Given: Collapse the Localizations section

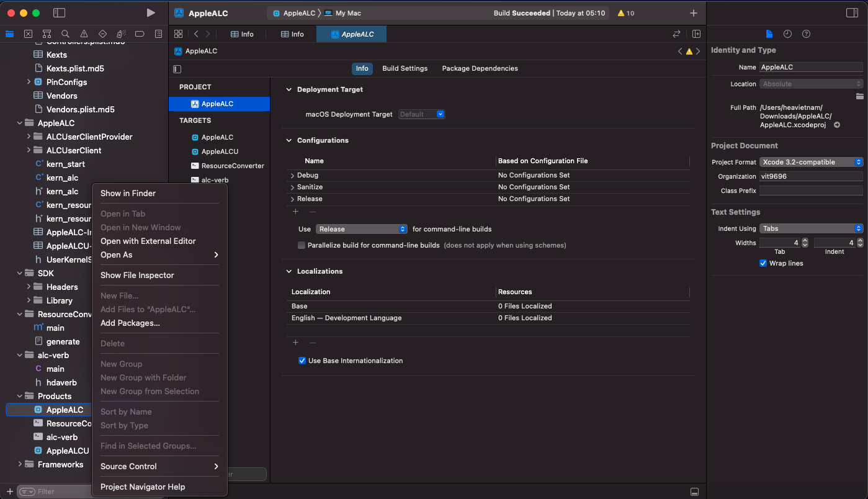Looking at the screenshot, I should [x=289, y=271].
